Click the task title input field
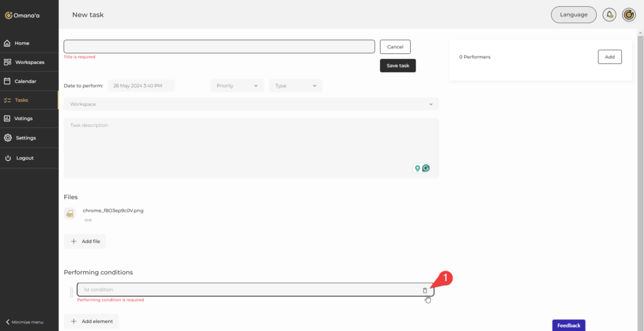This screenshot has width=644, height=331. coord(219,46)
